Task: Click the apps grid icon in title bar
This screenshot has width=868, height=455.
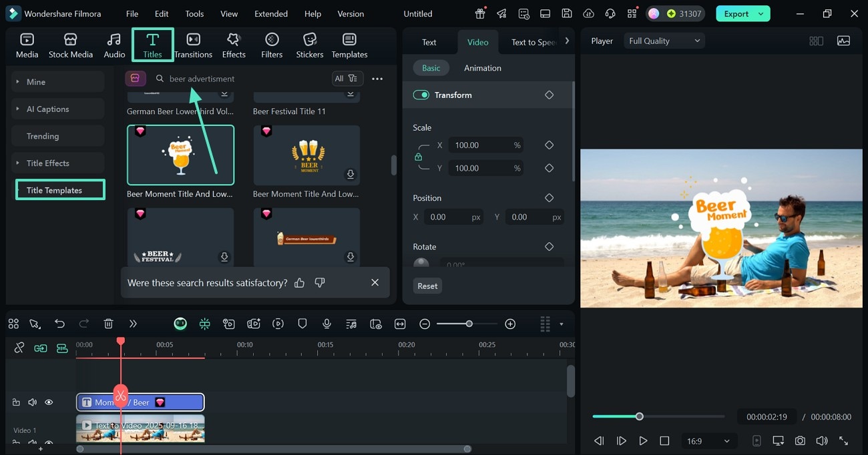Action: pos(632,13)
